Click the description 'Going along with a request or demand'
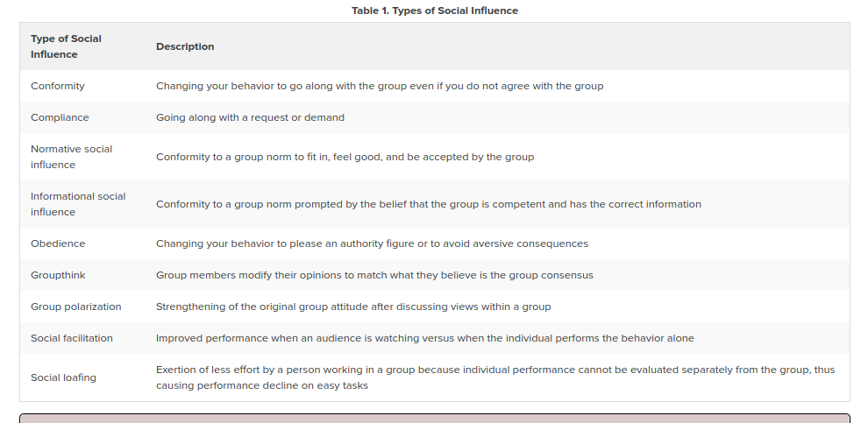The image size is (868, 423). click(x=250, y=117)
